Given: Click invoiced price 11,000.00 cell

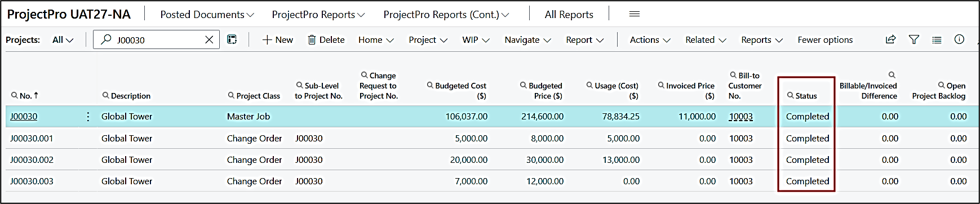Looking at the screenshot, I should (697, 117).
